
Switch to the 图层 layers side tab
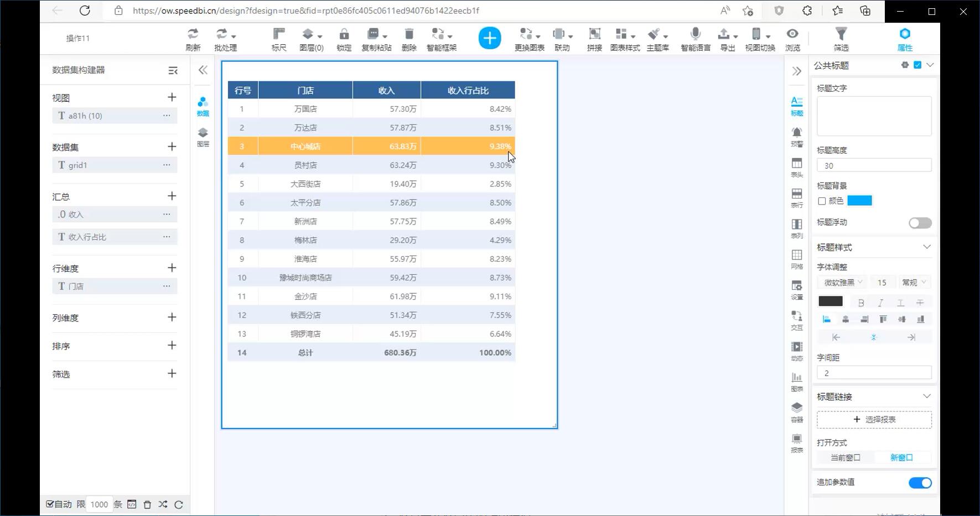(203, 137)
